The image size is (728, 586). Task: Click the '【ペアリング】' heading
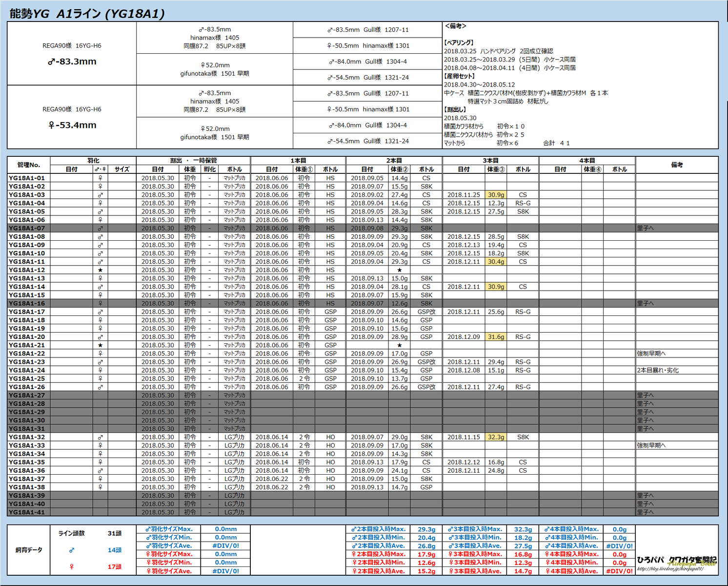pyautogui.click(x=459, y=42)
